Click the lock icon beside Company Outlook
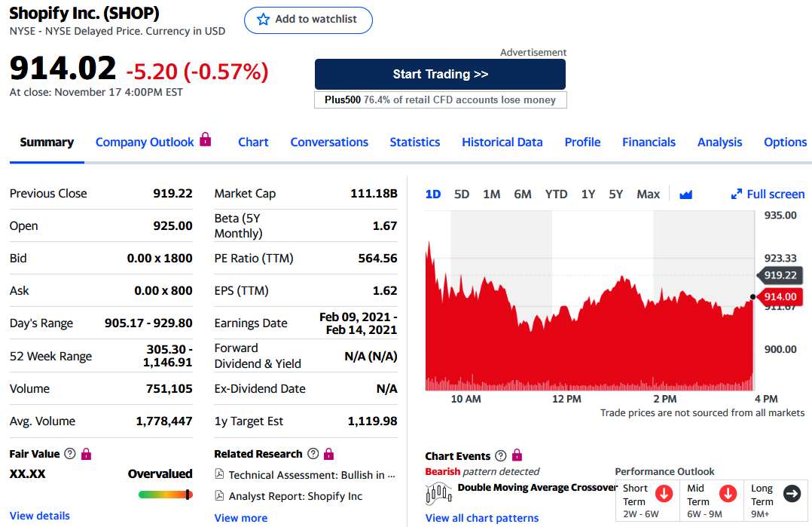The width and height of the screenshot is (812, 527). 206,139
